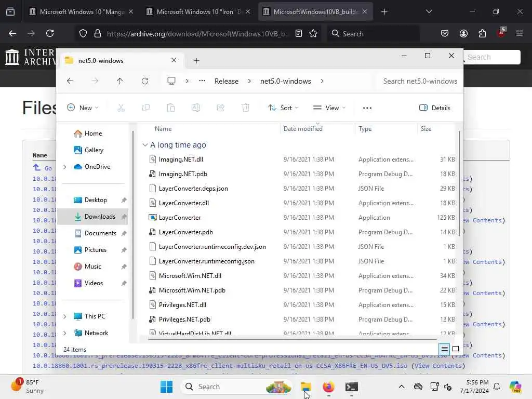Go up one folder level in Explorer
Screen dimensions: 532x399
tap(120, 81)
